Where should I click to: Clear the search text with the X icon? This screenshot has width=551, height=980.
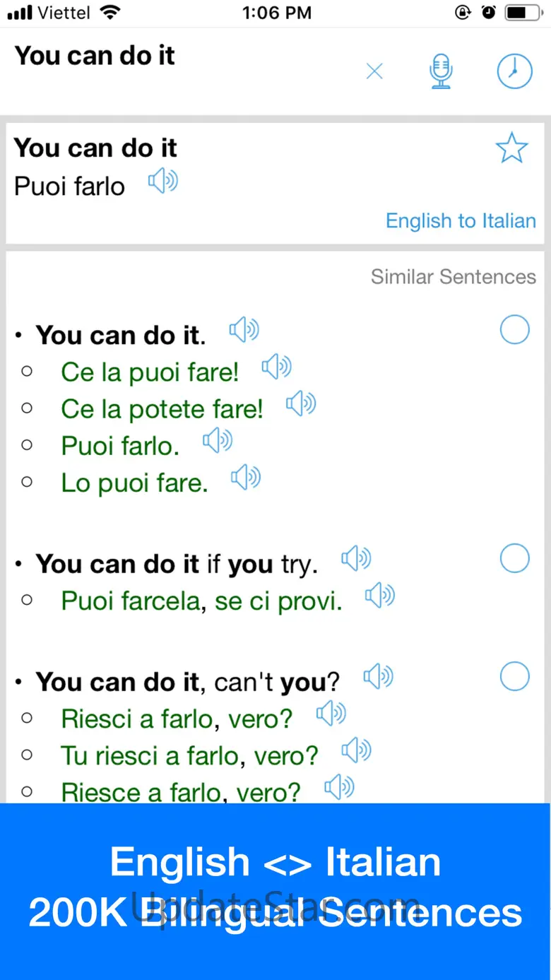pos(374,71)
